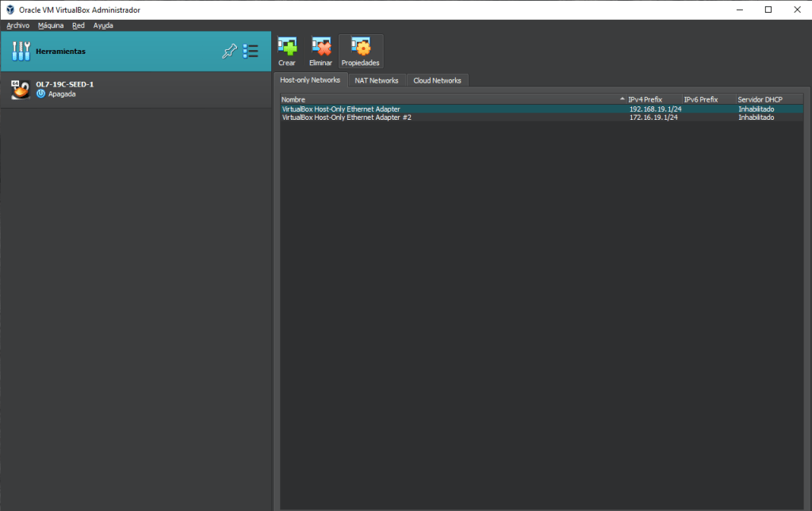This screenshot has width=812, height=511.
Task: Click the Crear network toolbar icon
Action: 287,47
